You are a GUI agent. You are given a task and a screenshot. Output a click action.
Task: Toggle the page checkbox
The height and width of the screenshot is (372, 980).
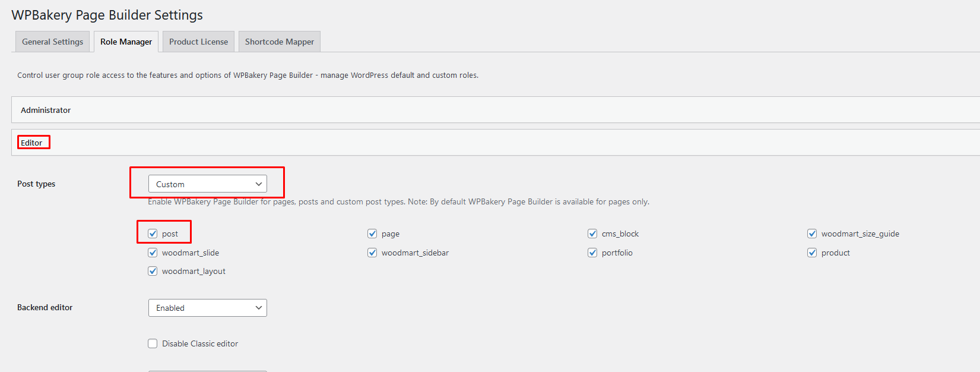[x=372, y=234]
